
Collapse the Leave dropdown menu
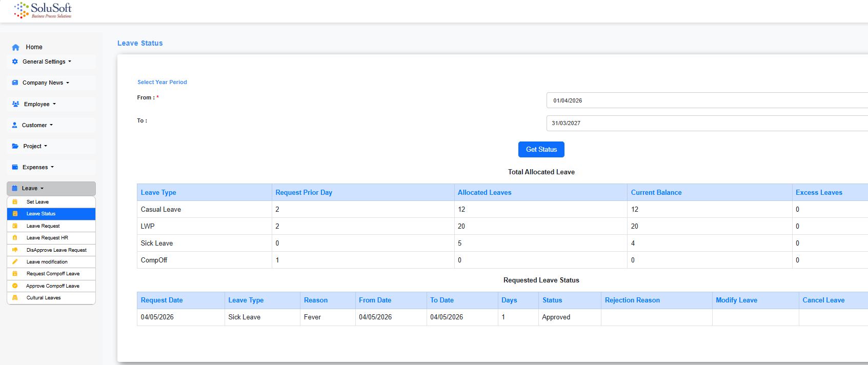51,188
